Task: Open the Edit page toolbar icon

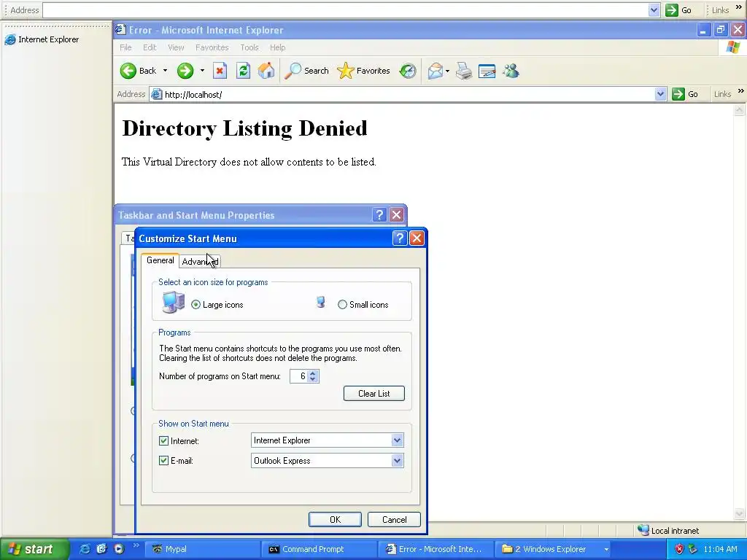Action: coord(487,71)
